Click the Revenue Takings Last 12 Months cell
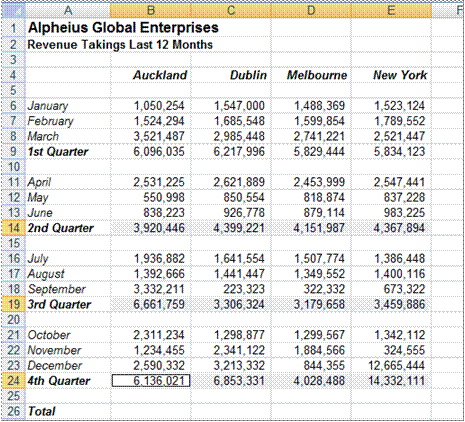465x422 pixels. click(x=120, y=45)
